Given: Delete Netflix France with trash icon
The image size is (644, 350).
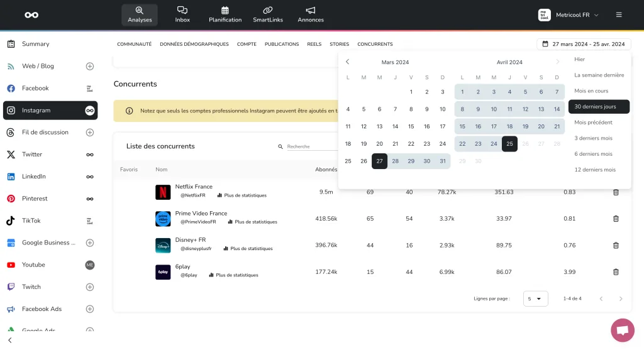Looking at the screenshot, I should pos(616,192).
